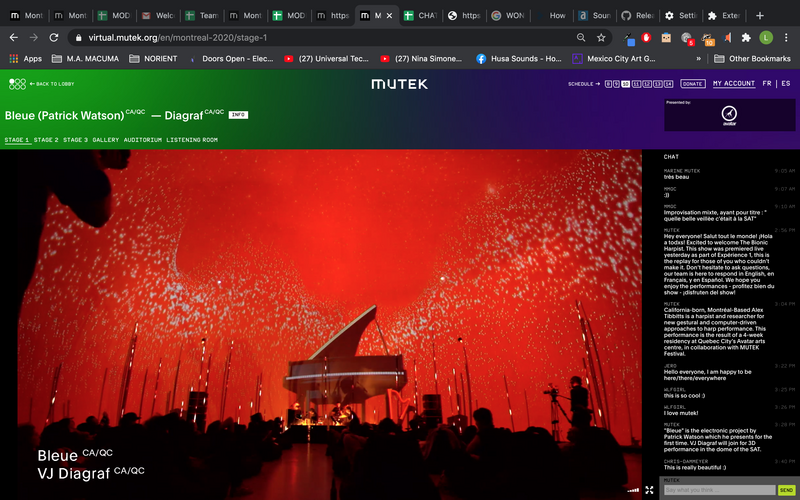The width and height of the screenshot is (800, 500).
Task: Select schedule day 13
Action: click(658, 84)
